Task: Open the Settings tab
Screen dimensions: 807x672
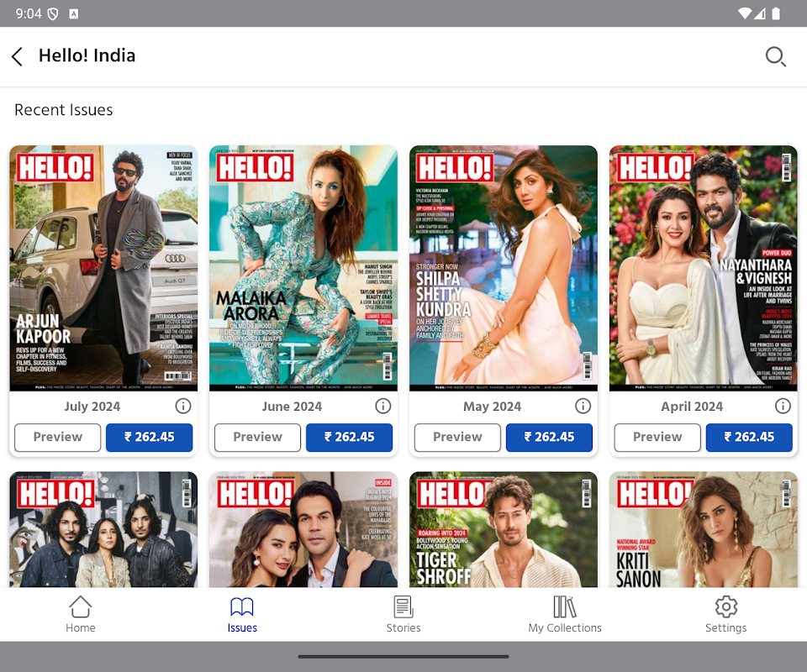Action: (725, 614)
